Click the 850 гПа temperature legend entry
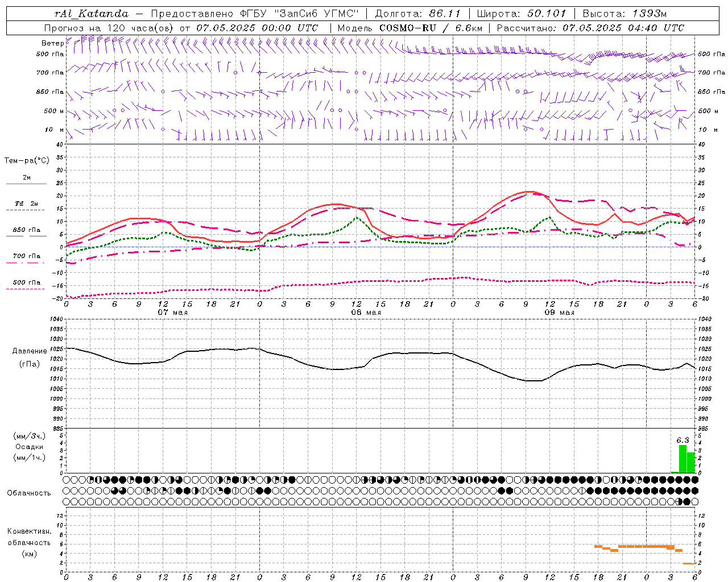Image resolution: width=728 pixels, height=582 pixels. 26,230
